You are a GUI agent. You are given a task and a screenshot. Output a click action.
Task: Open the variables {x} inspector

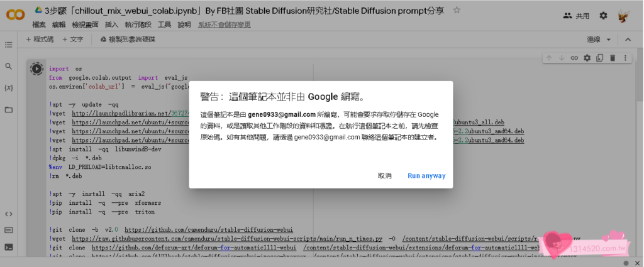(9, 87)
